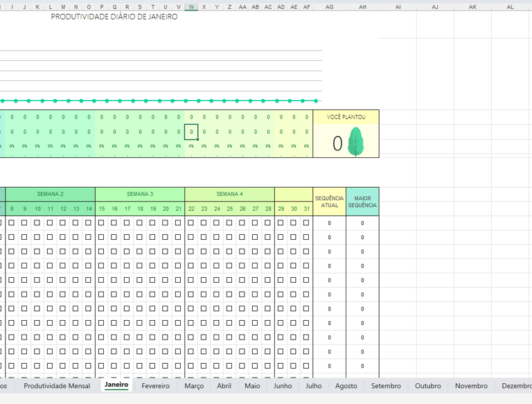This screenshot has width=532, height=404.
Task: Open the Produtividade Mensal sheet tab
Action: tap(57, 386)
